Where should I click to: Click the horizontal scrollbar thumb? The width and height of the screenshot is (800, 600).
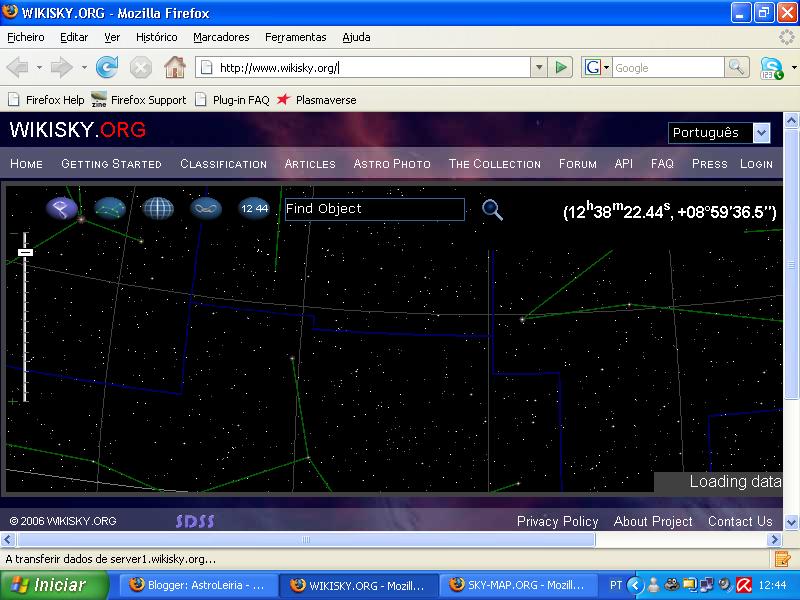pos(306,539)
